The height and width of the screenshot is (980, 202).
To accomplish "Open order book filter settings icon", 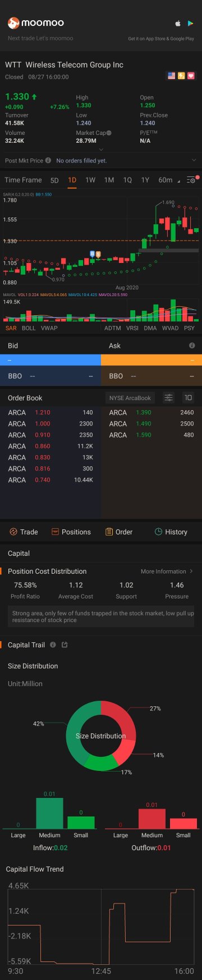I will [168, 398].
